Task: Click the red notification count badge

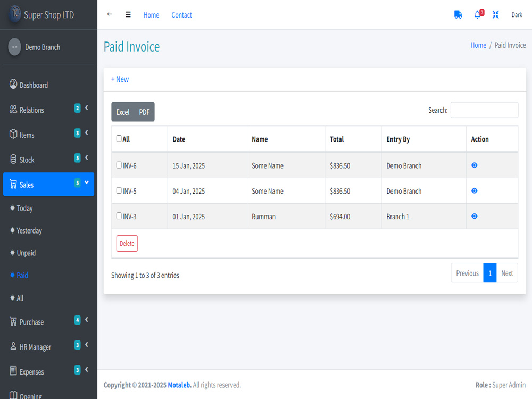Action: 482,12
